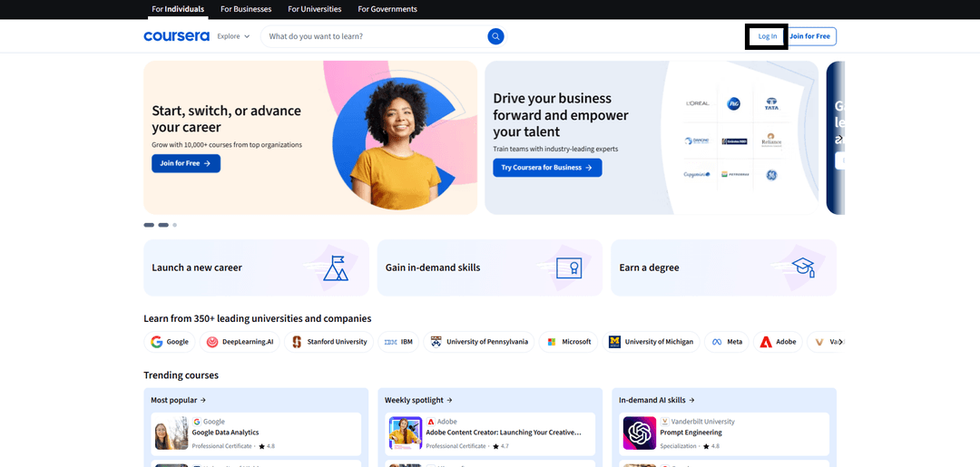Switch to For Governments tab
Screen dimensions: 980x467
(x=387, y=9)
